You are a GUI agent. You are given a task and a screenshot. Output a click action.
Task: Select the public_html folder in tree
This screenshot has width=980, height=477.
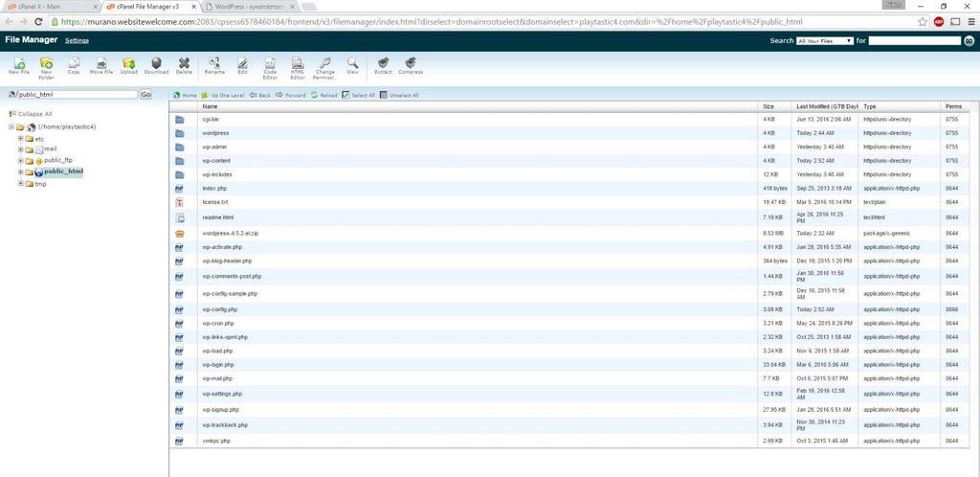63,171
